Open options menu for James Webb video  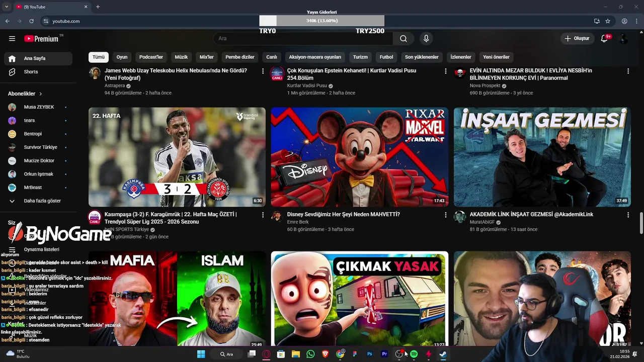coord(263,71)
